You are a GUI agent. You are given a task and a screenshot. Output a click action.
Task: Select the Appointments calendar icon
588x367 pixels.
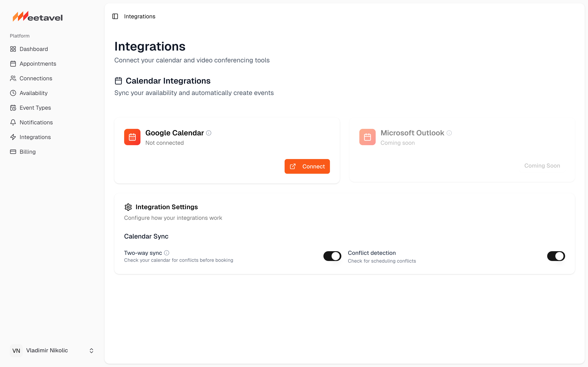click(13, 64)
